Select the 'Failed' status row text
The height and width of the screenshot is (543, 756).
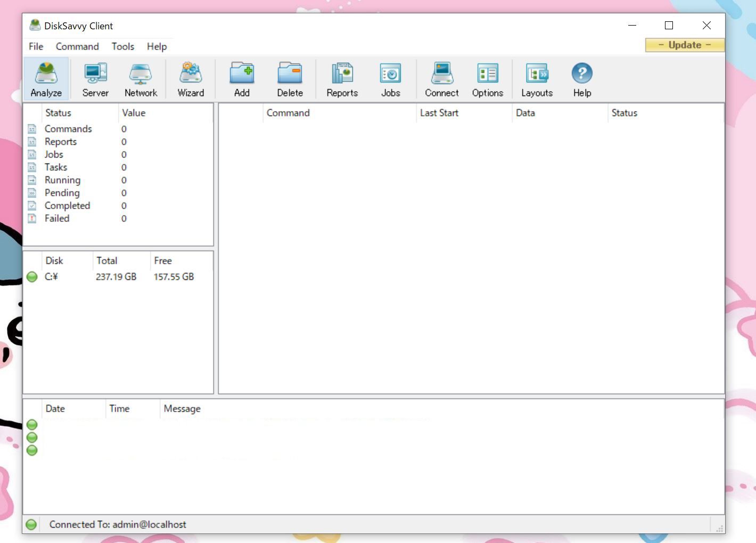tap(57, 218)
